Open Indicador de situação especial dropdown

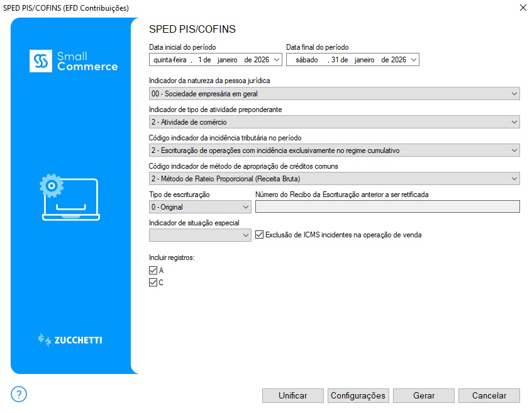point(245,235)
